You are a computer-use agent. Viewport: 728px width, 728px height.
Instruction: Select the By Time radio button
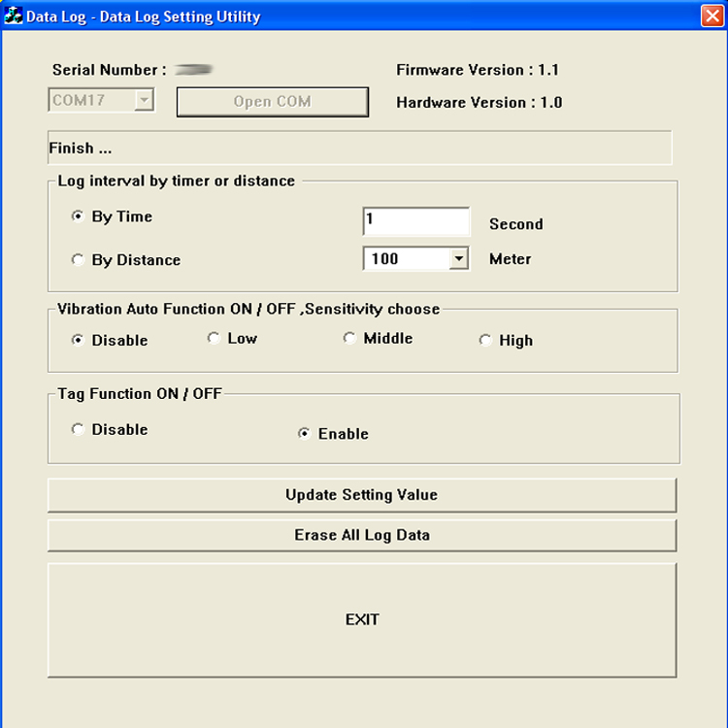point(78,216)
